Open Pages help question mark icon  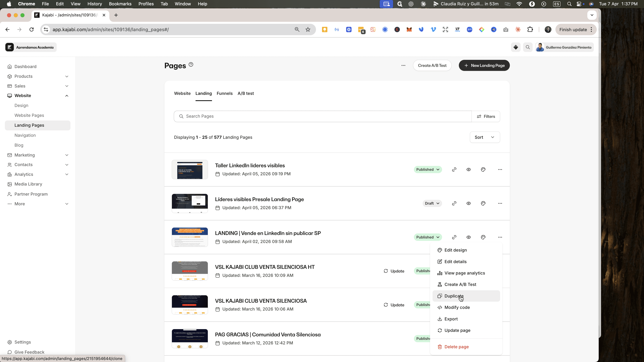(191, 65)
